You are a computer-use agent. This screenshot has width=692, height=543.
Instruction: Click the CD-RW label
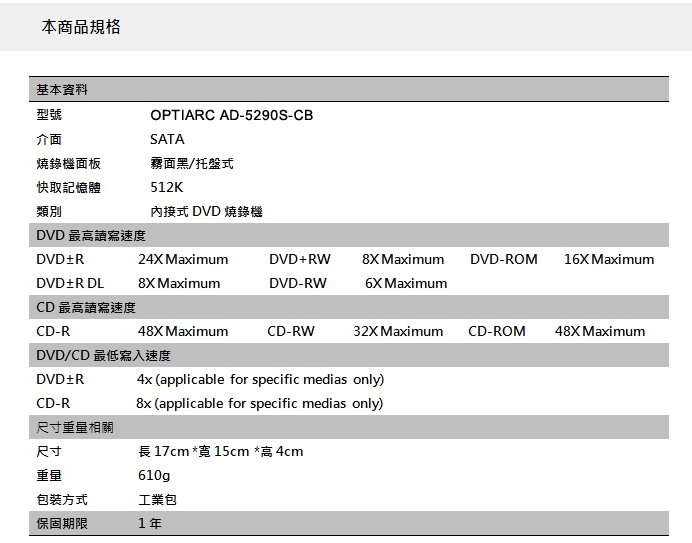[x=291, y=331]
